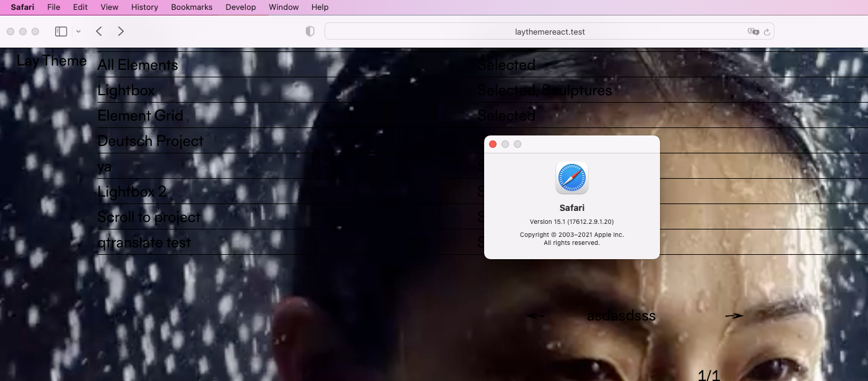Viewport: 868px width, 381px height.
Task: Click the right arrow to next slide
Action: click(733, 315)
